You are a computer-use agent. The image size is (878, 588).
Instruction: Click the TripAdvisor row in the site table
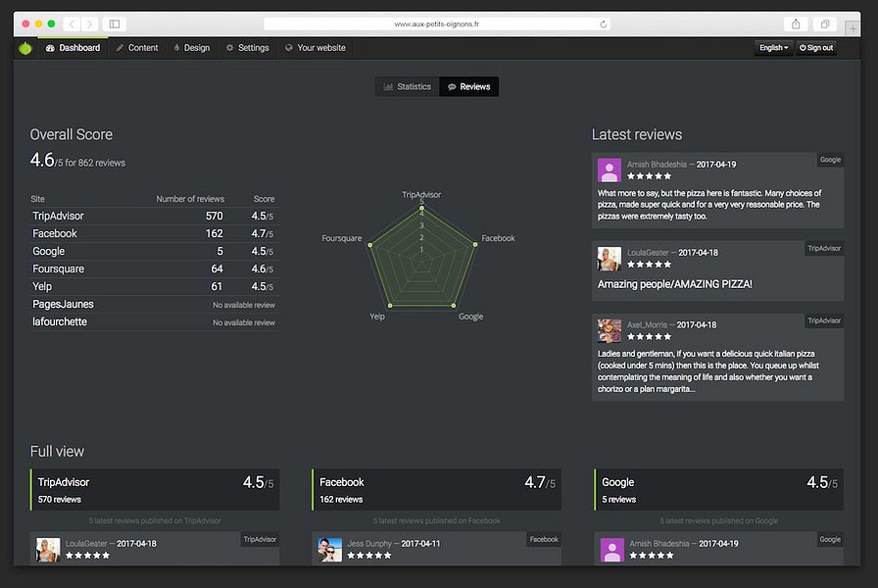click(x=155, y=217)
